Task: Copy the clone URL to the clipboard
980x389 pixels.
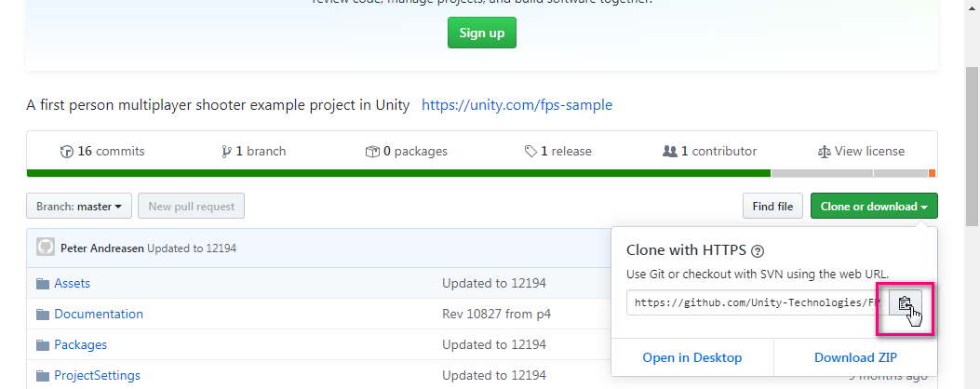Action: [905, 302]
